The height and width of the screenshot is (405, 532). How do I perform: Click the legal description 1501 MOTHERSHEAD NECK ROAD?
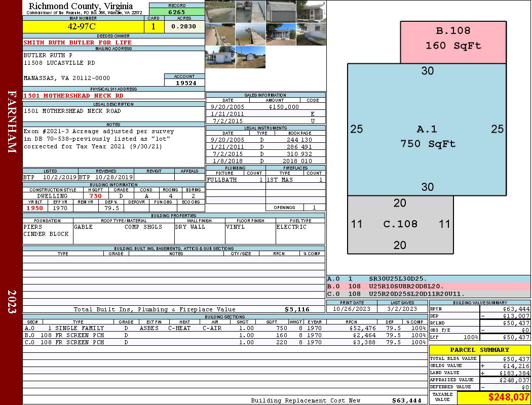point(72,111)
